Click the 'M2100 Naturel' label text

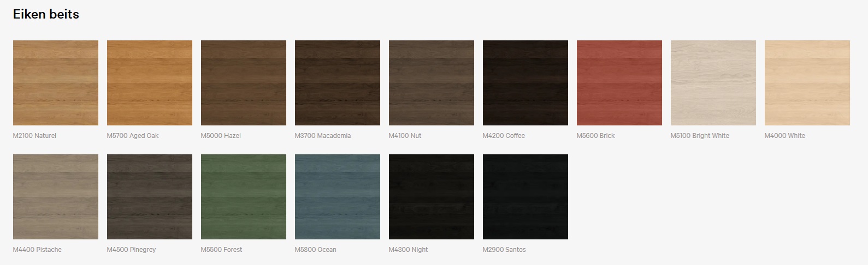[34, 136]
